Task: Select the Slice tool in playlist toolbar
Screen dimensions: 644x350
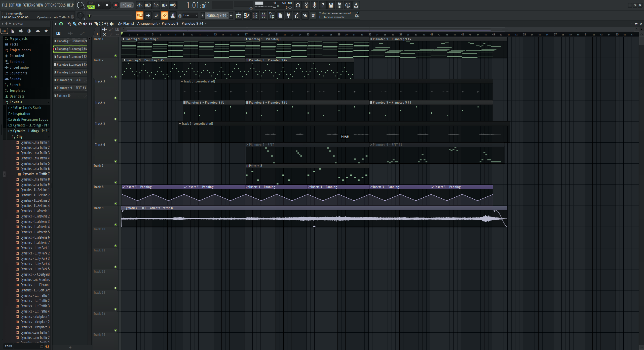Action: (x=96, y=24)
